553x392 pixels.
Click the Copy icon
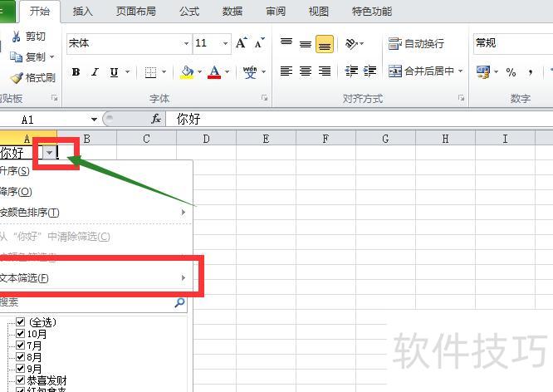point(16,56)
